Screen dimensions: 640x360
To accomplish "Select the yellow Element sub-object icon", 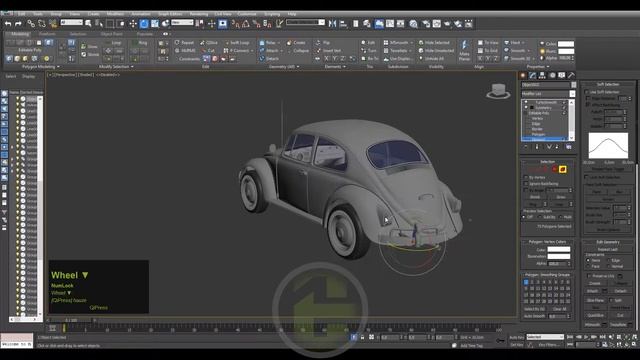I will 562,169.
